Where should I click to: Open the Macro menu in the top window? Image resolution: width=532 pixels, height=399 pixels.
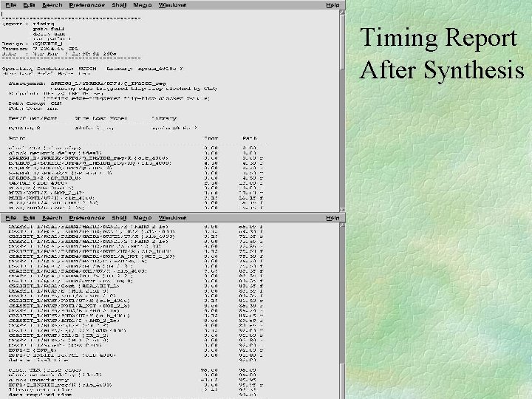[143, 5]
